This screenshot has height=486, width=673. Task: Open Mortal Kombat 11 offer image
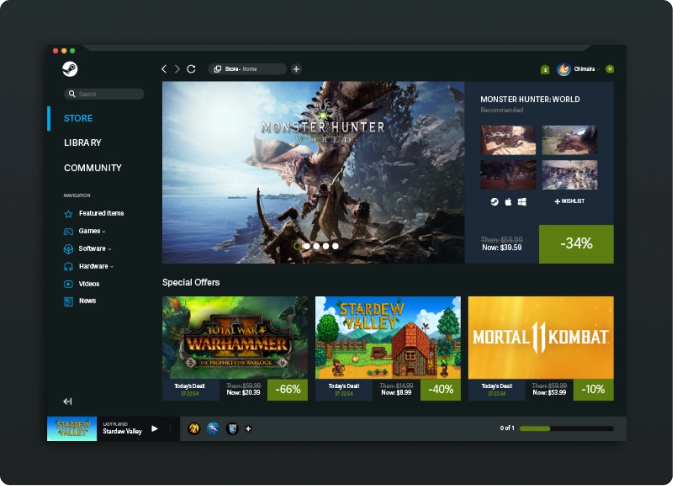click(x=541, y=337)
